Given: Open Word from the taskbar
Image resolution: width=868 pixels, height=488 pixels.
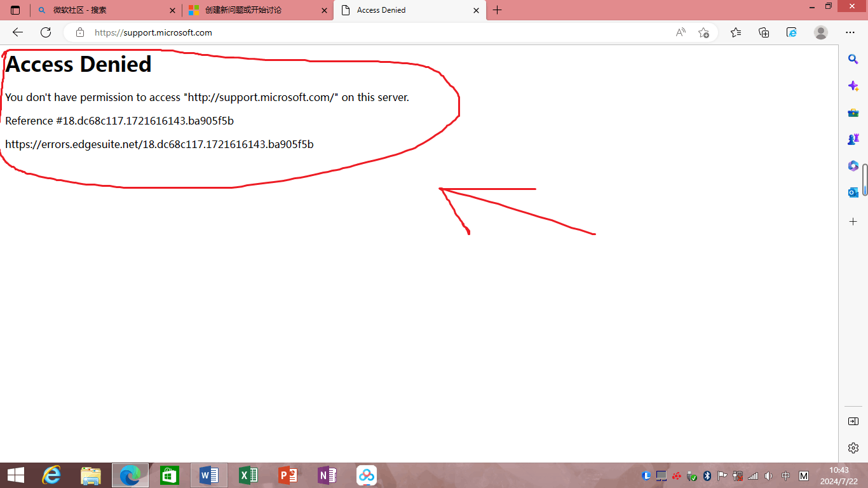Looking at the screenshot, I should click(209, 475).
